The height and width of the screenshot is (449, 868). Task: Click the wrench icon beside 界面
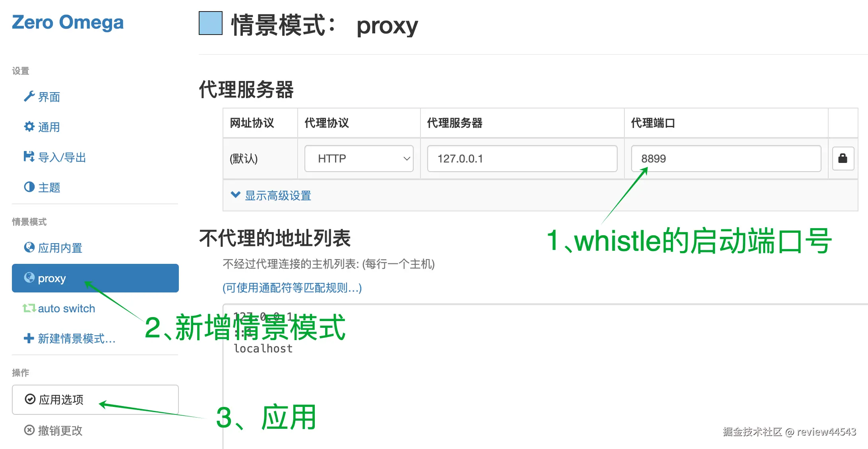coord(29,97)
